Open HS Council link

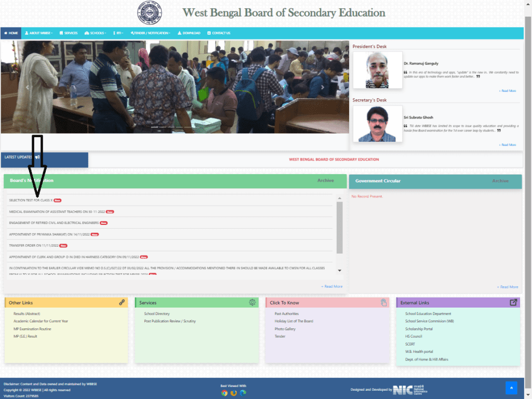414,337
